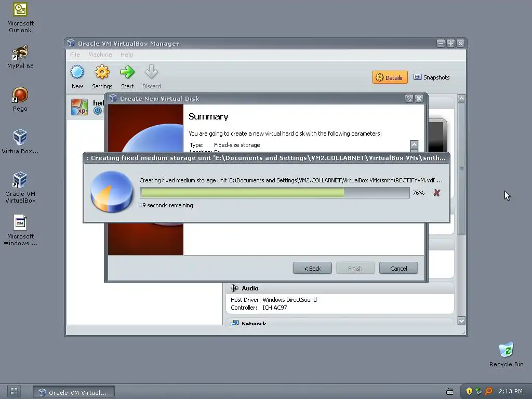Click 'Fixed-size storage' type value
The image size is (532, 399).
[237, 145]
